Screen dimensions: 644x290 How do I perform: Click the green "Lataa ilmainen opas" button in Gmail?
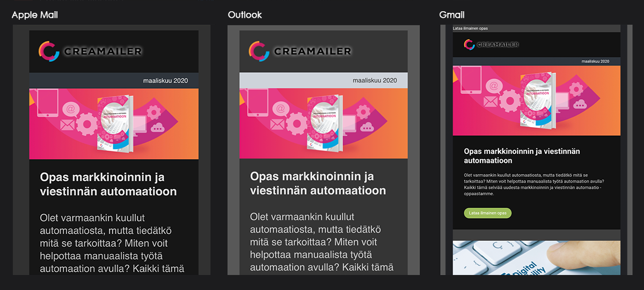(488, 213)
